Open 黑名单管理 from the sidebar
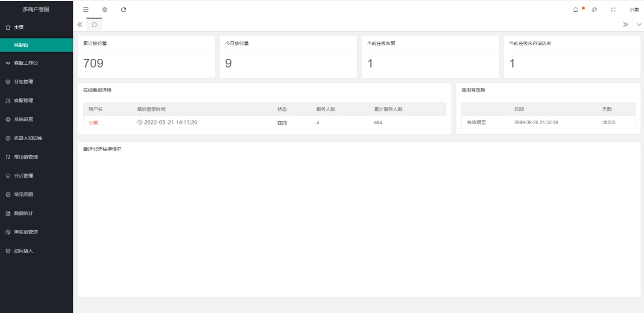The width and height of the screenshot is (644, 313). (x=26, y=232)
